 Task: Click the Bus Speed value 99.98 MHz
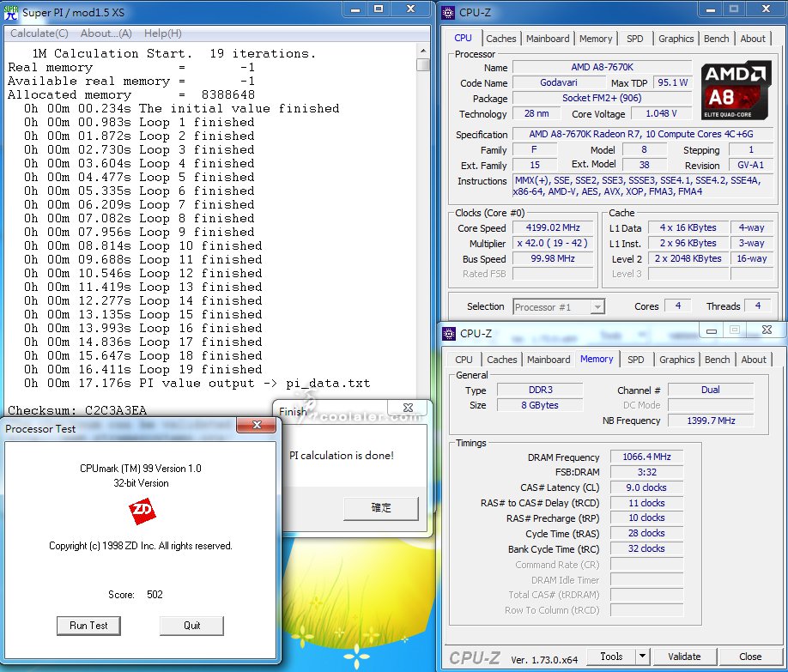(x=553, y=258)
